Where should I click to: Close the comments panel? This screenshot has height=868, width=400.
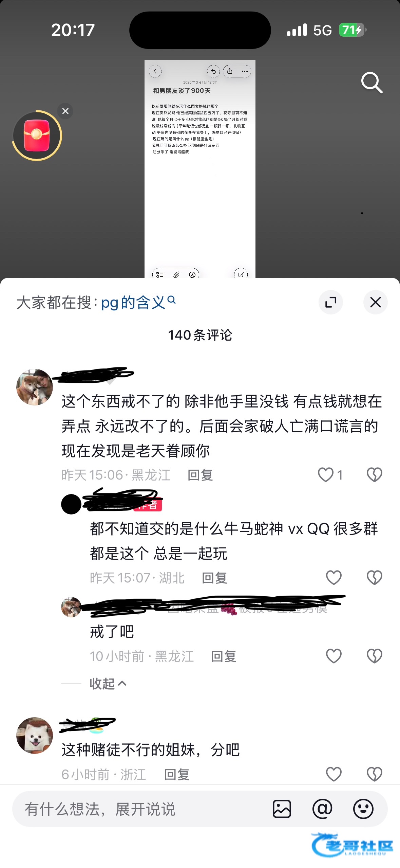pos(375,302)
